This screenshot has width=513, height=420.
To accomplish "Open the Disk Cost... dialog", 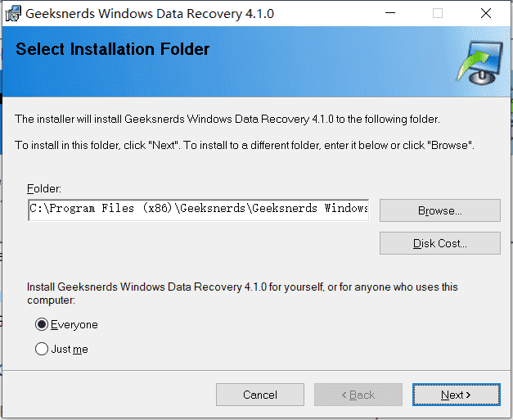I will [x=440, y=243].
